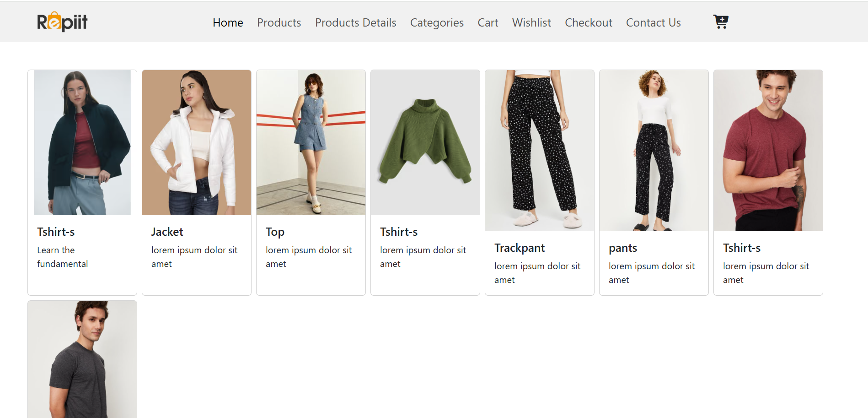Click the Trackpant title text
The image size is (868, 418).
(520, 248)
